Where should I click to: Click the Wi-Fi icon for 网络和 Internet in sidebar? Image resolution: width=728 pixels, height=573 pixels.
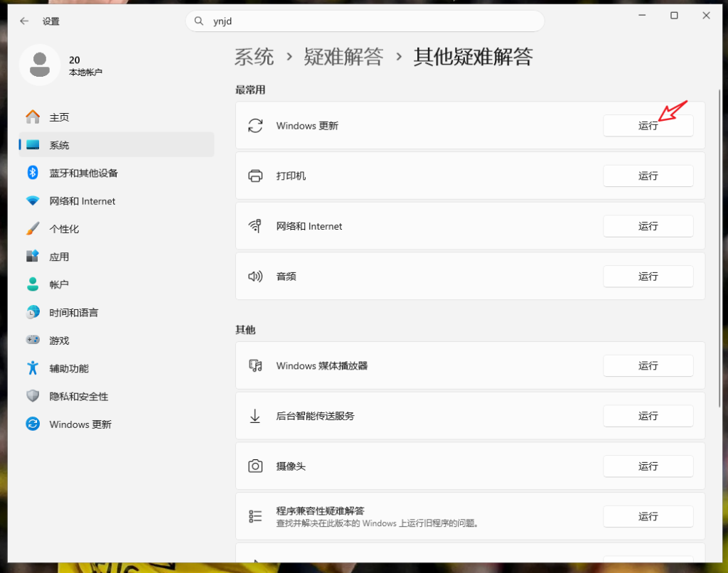pos(33,200)
